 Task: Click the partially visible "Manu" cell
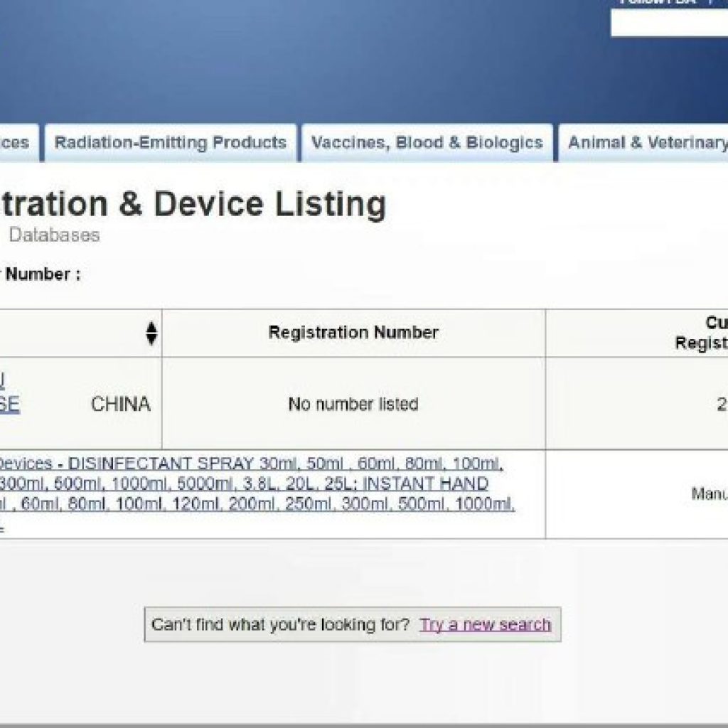tap(709, 493)
